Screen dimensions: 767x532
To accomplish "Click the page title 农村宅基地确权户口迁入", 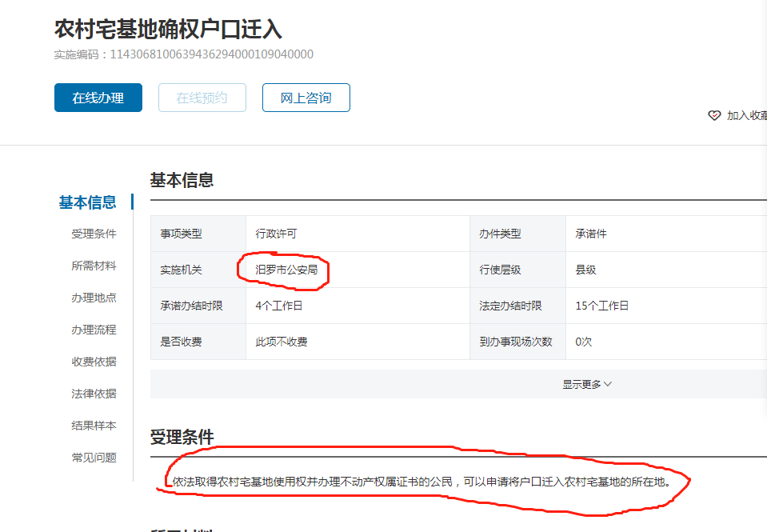I will pos(168,29).
